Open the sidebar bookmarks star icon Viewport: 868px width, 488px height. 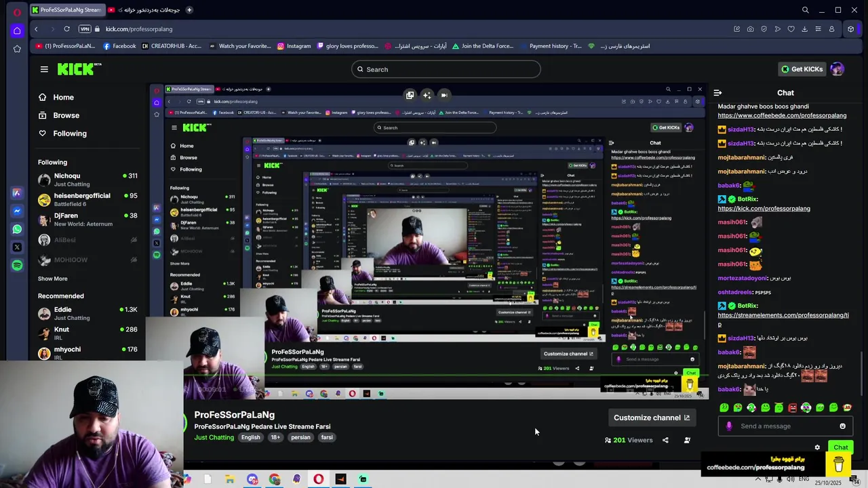pyautogui.click(x=17, y=49)
